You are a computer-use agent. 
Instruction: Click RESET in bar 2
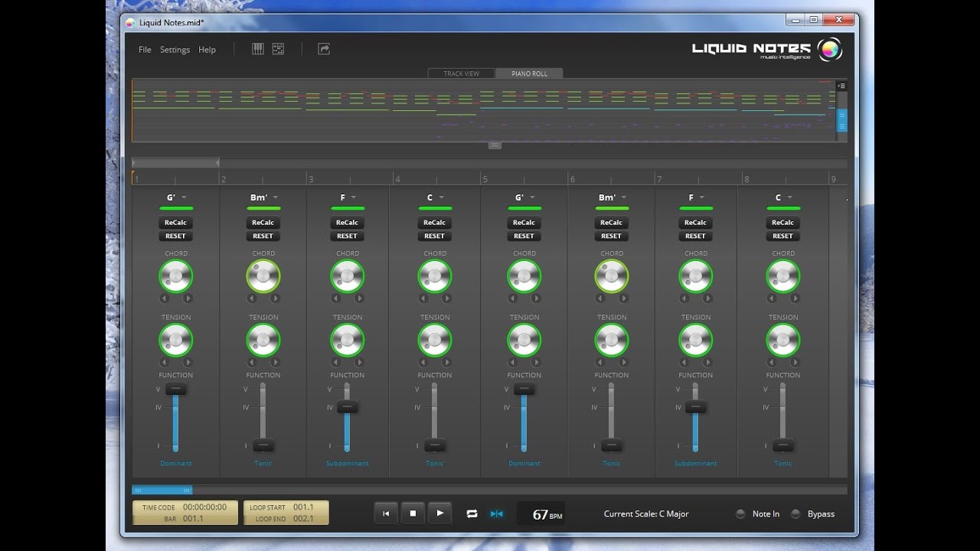(x=263, y=236)
